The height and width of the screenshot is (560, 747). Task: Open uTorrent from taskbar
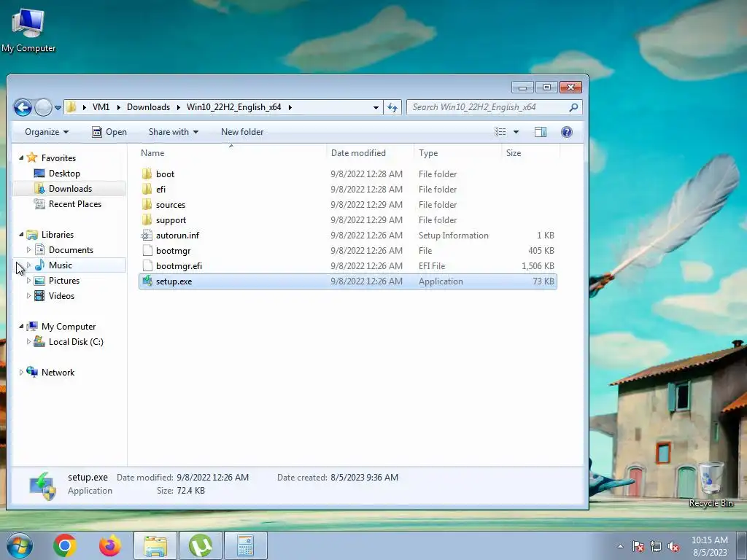pyautogui.click(x=200, y=545)
